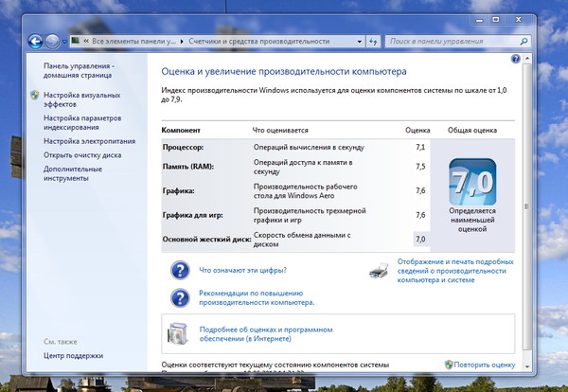This screenshot has height=392, width=568.
Task: Open 'Что означают эти цифры?' link
Action: [242, 270]
